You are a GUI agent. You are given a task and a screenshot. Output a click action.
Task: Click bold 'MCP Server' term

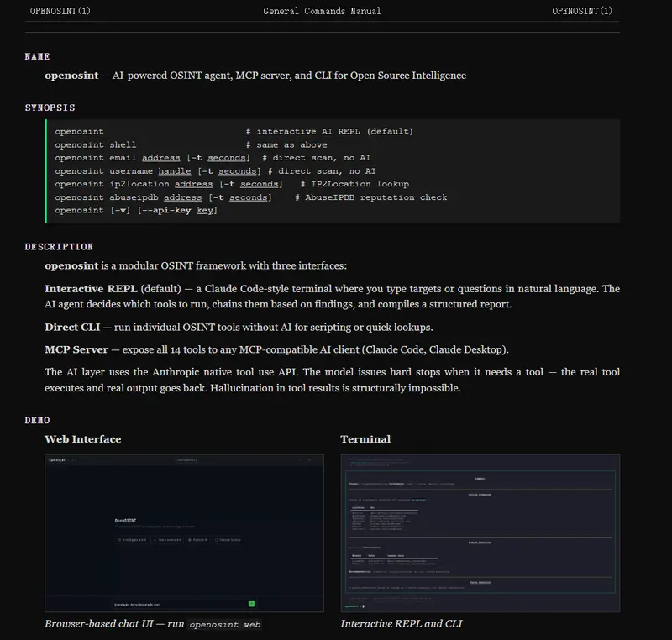point(76,349)
